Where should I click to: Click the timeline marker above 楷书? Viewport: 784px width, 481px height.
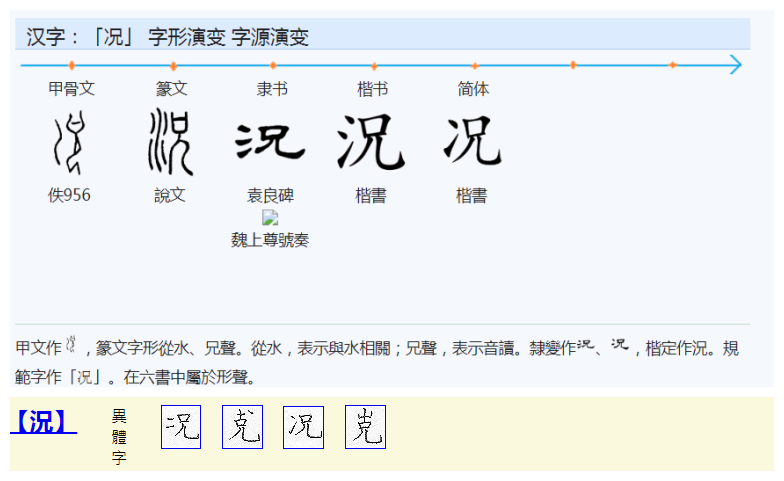374,66
